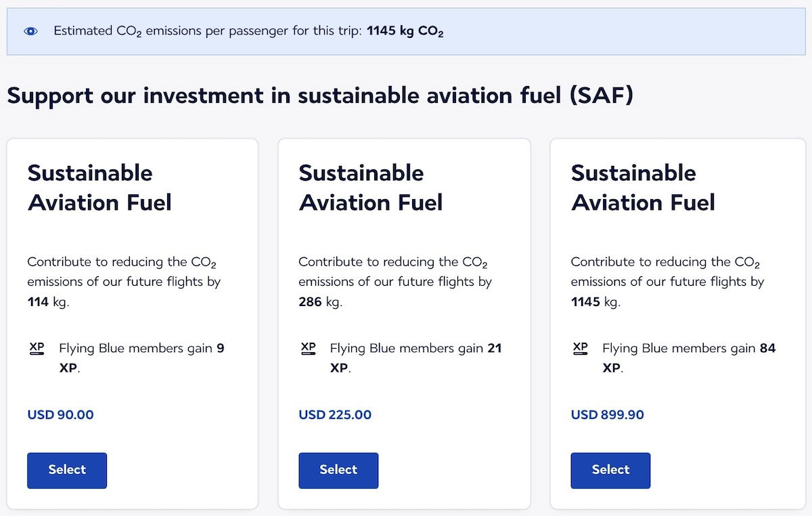Click the 286 kg reduction description
812x516 pixels.
click(395, 282)
